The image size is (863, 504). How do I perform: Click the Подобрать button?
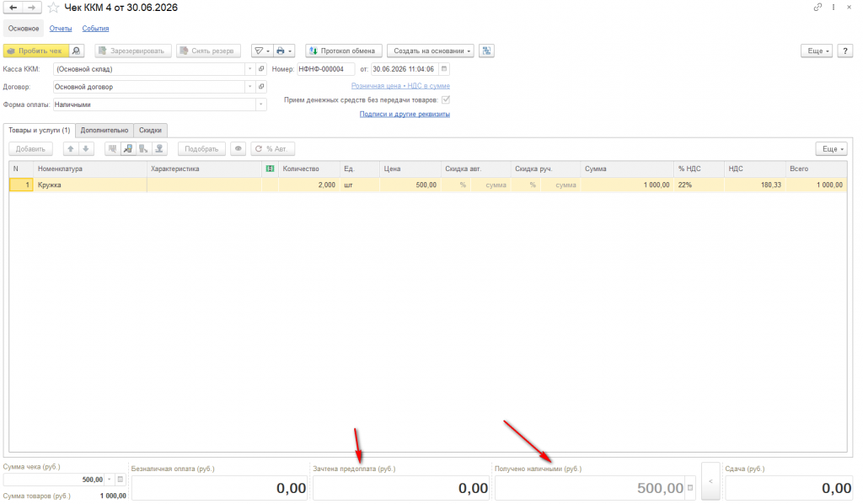point(201,148)
